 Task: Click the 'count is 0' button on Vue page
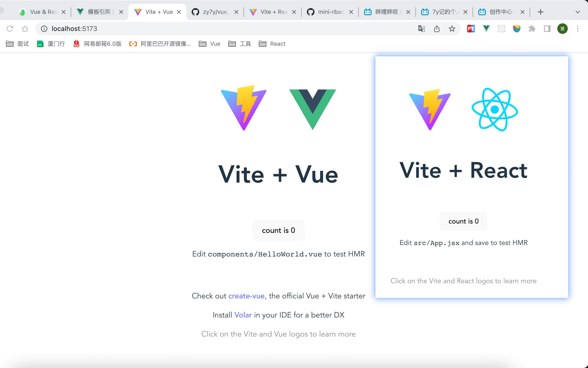[279, 230]
